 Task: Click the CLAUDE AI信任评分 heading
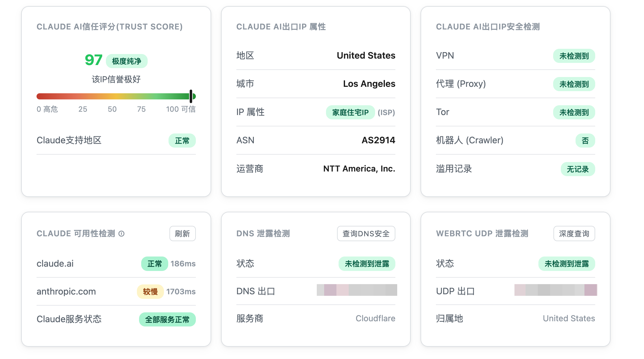point(110,27)
